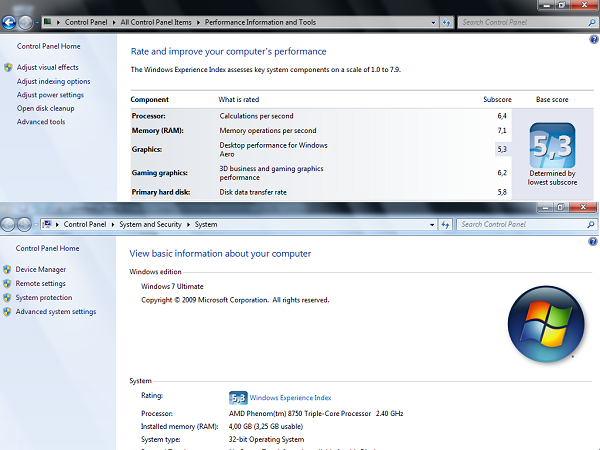Click shield icon next to System protection
Screen dimensions: 600x450
click(7, 298)
